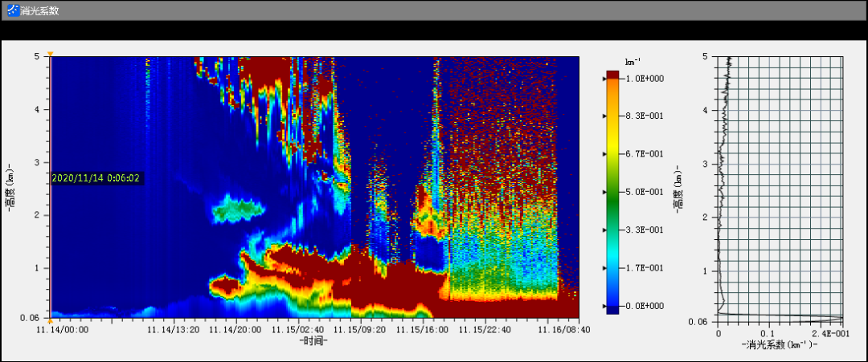Click the 8.3E-001 colorbar arrow marker
The height and width of the screenshot is (362, 868).
(605, 116)
